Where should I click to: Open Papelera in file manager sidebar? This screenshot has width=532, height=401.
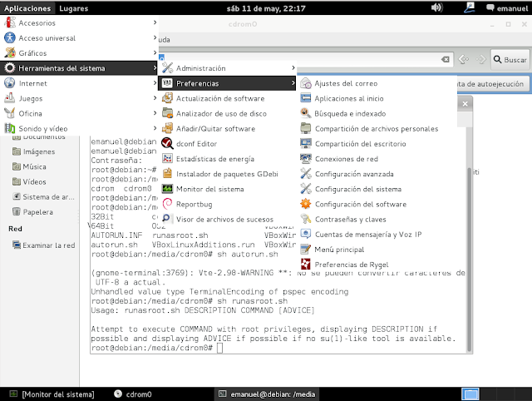33,211
